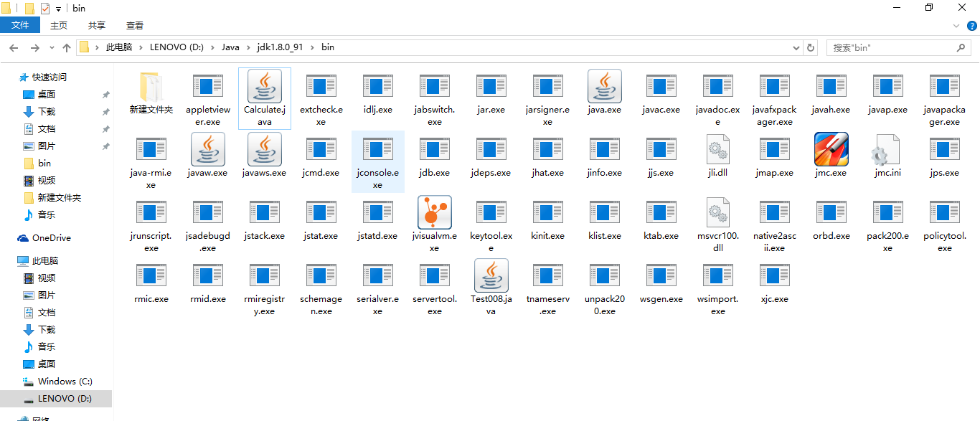
Task: Open the bin folder in quick access
Action: [x=44, y=163]
